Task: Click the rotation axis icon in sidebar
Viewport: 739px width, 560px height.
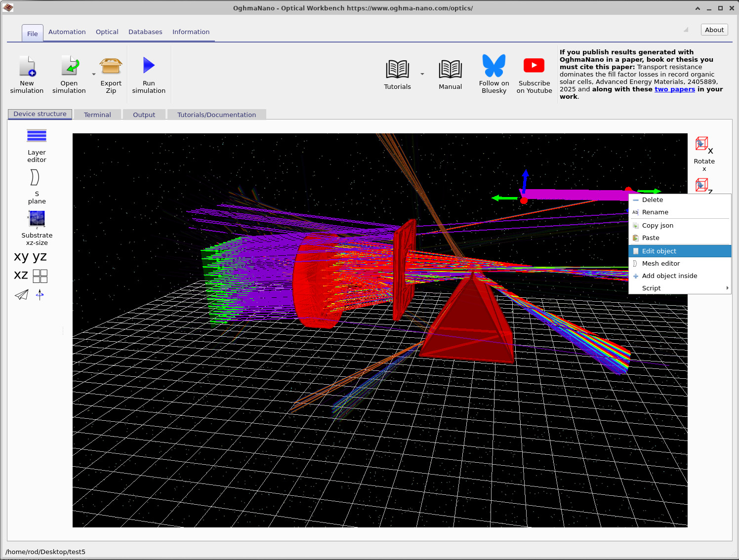Action: click(40, 295)
